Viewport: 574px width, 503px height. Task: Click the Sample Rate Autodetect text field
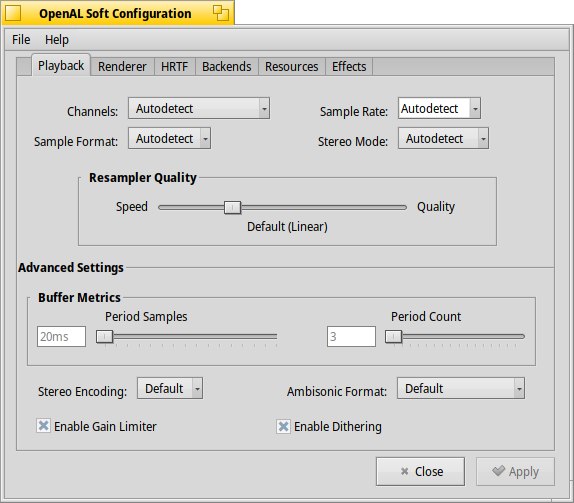pos(434,108)
